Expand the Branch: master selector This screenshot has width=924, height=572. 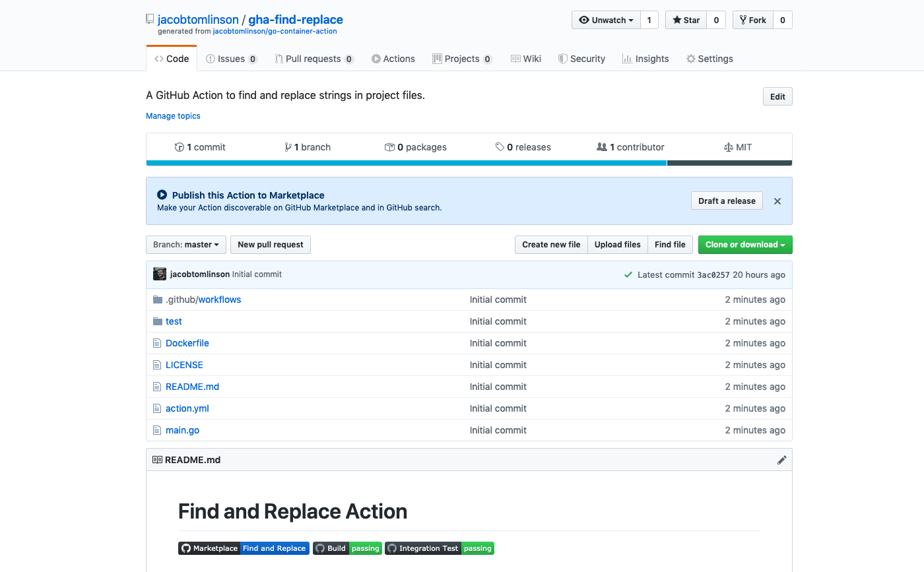185,245
